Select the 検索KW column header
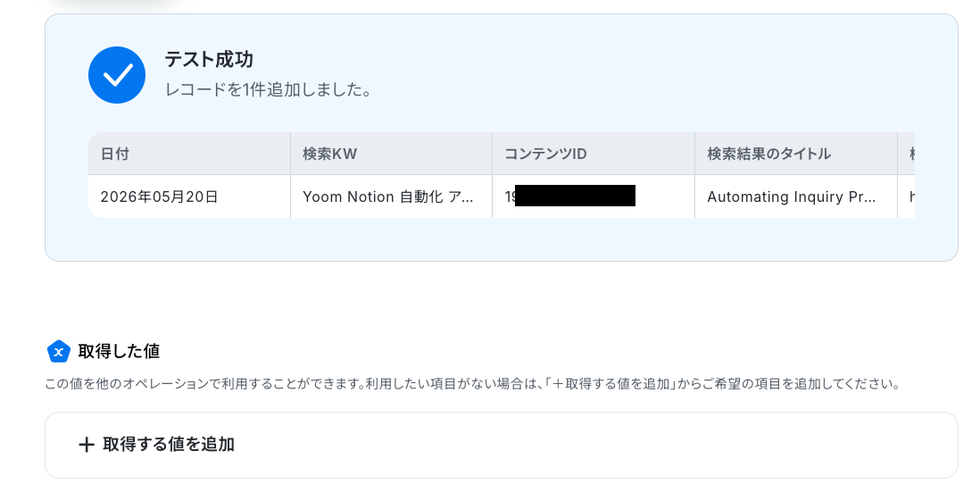Image resolution: width=980 pixels, height=493 pixels. (391, 154)
